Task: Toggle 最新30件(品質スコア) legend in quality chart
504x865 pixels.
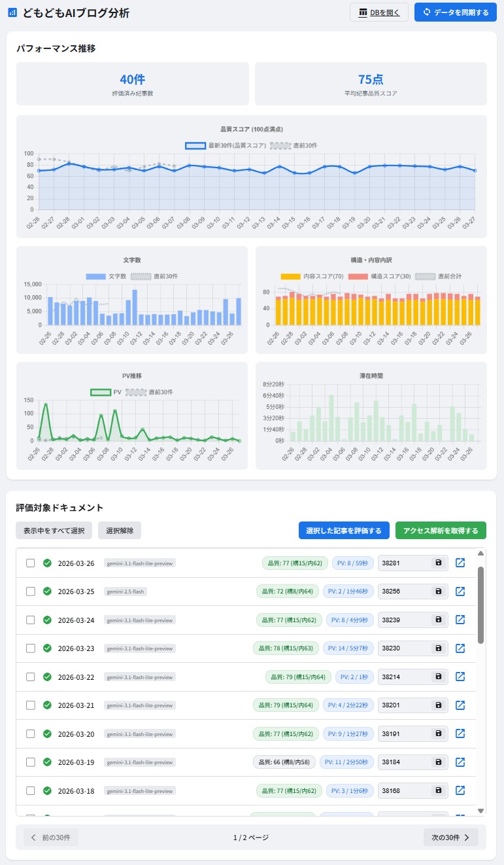Action: pos(225,145)
